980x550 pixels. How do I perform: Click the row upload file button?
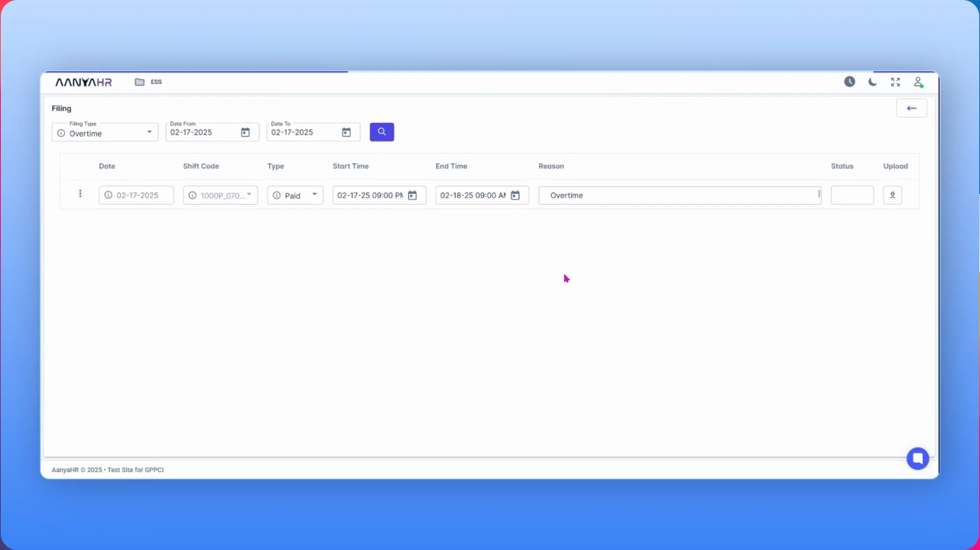892,196
